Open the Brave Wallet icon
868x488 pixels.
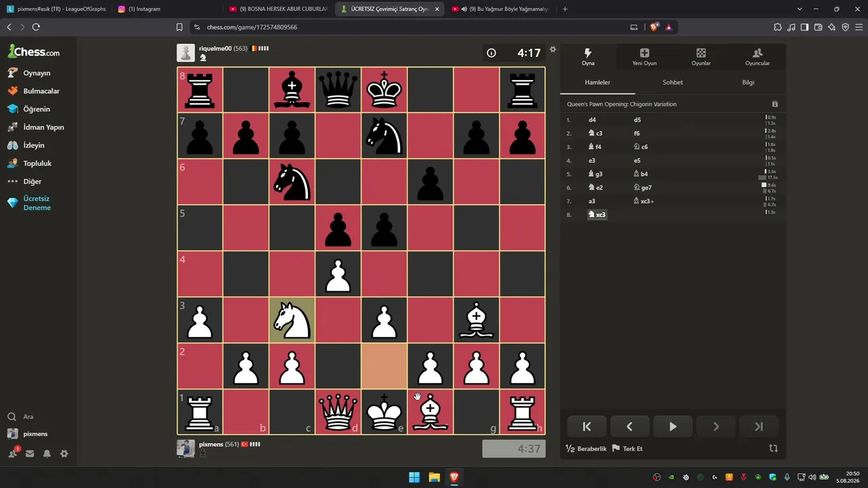pos(818,27)
